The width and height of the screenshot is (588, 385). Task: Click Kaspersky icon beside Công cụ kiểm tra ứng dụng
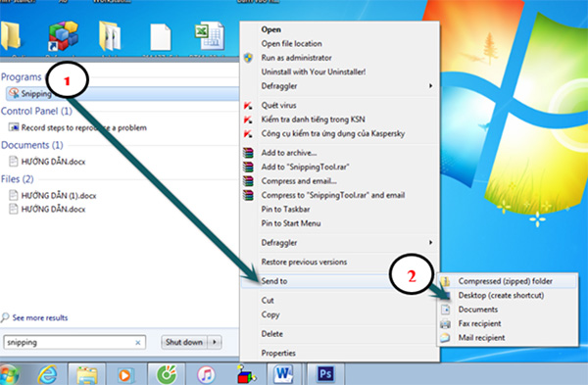point(248,134)
